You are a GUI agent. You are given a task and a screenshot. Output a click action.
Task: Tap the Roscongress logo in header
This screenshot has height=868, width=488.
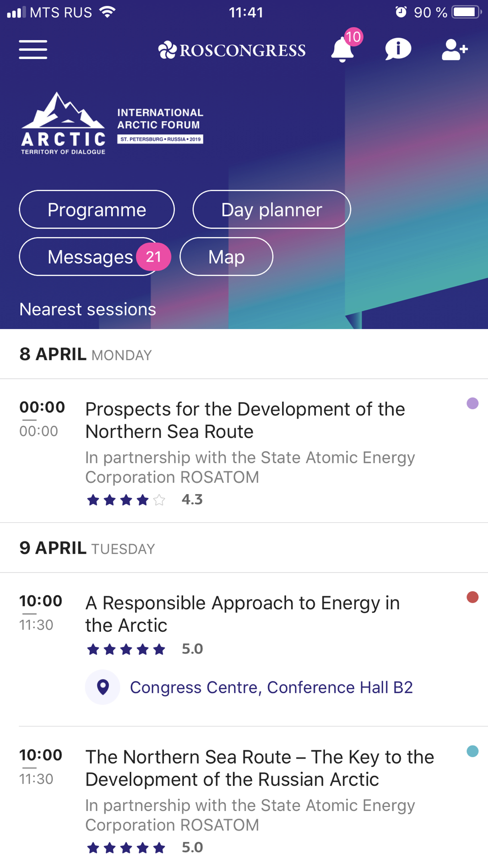tap(232, 50)
